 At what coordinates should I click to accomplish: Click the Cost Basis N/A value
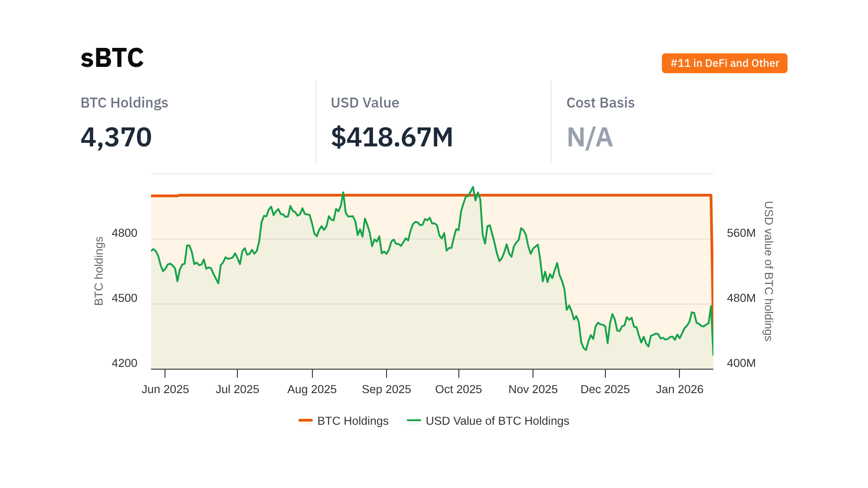point(590,137)
